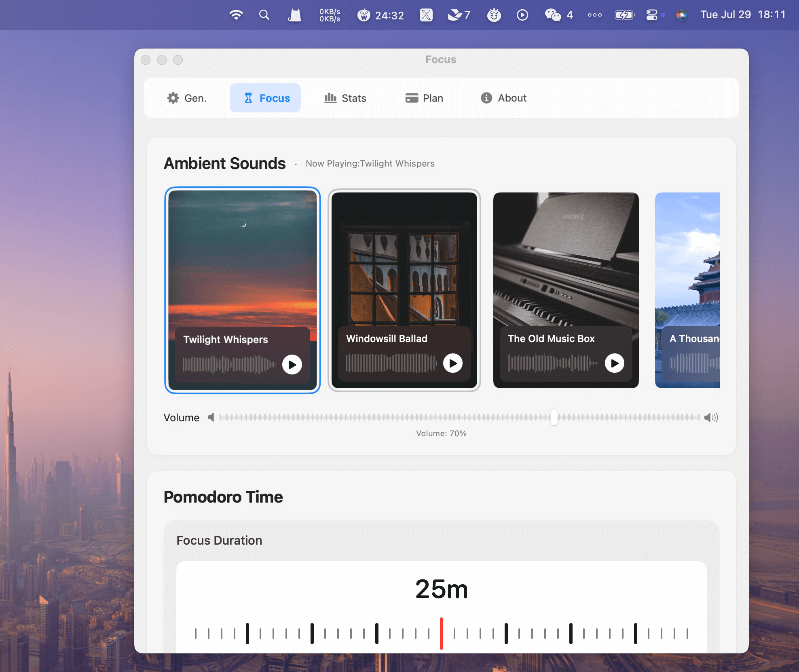Open the Plan tab

(424, 98)
